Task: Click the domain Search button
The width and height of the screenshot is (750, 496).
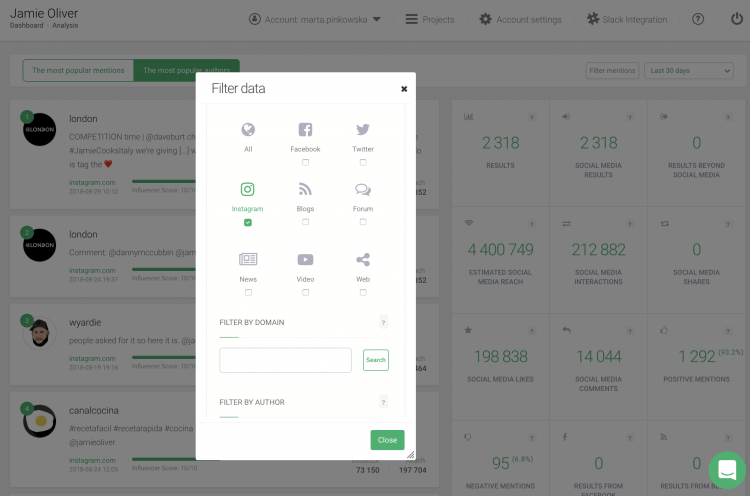Action: coord(375,360)
